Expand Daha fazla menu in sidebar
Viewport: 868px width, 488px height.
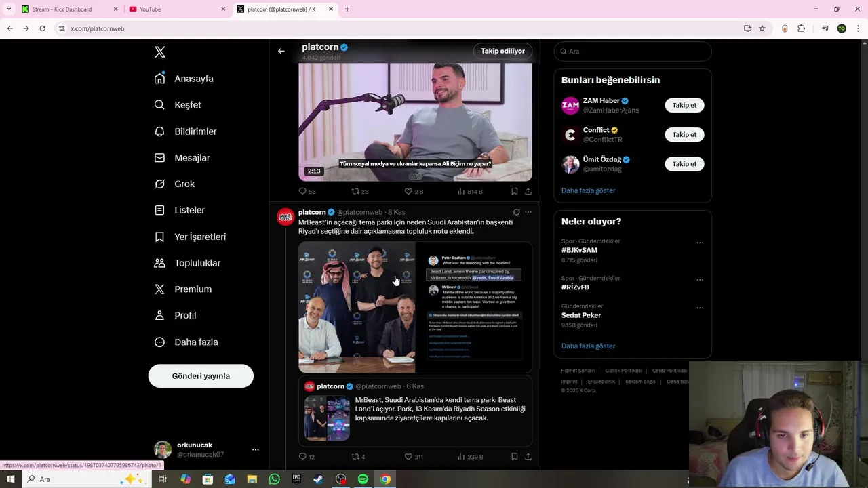click(x=186, y=342)
